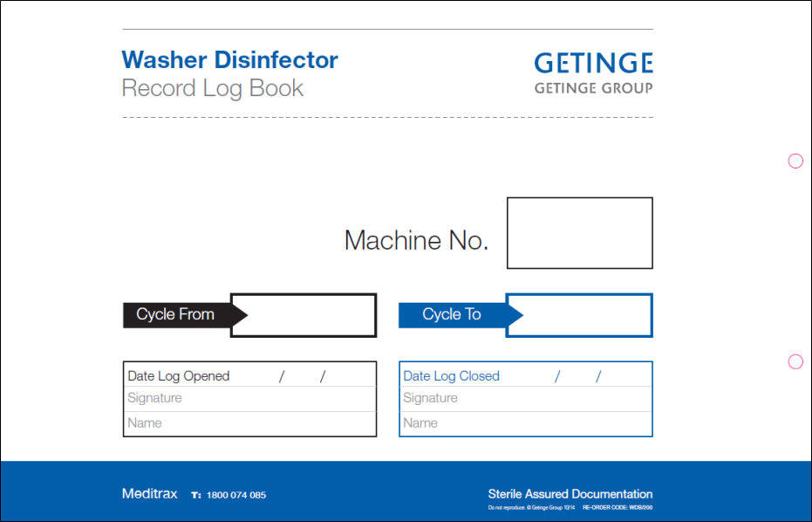This screenshot has height=522, width=812.
Task: Click the Record Log Book subtitle
Action: (212, 88)
